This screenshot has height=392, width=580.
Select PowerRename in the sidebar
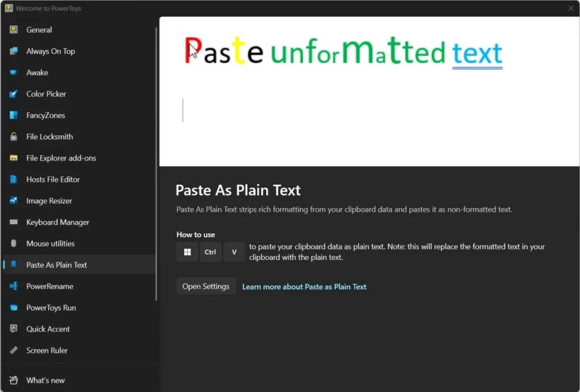(50, 287)
